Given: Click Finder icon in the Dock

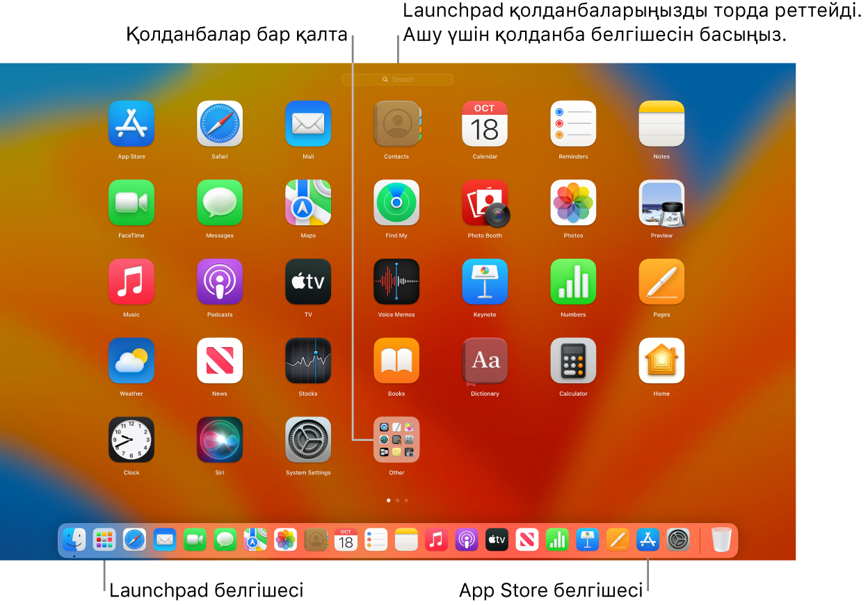Looking at the screenshot, I should [x=74, y=540].
